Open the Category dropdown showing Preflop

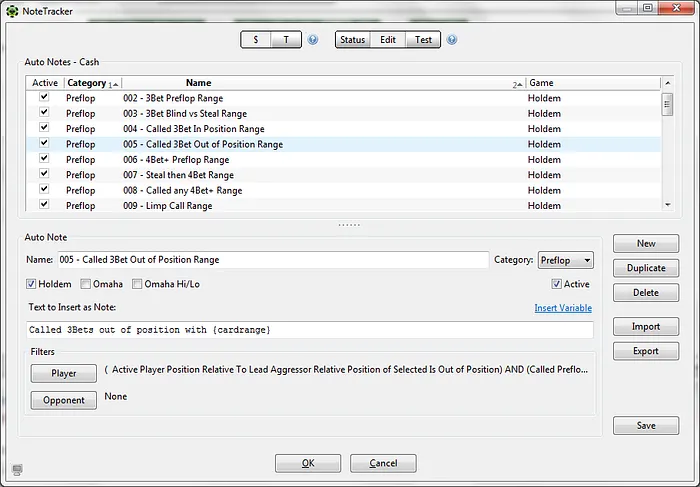pyautogui.click(x=566, y=260)
